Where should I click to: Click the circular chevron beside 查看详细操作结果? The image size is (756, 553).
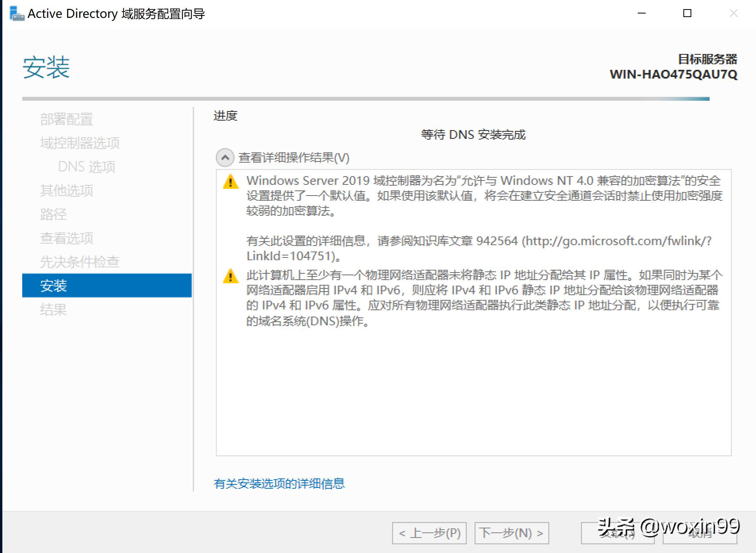pos(225,157)
